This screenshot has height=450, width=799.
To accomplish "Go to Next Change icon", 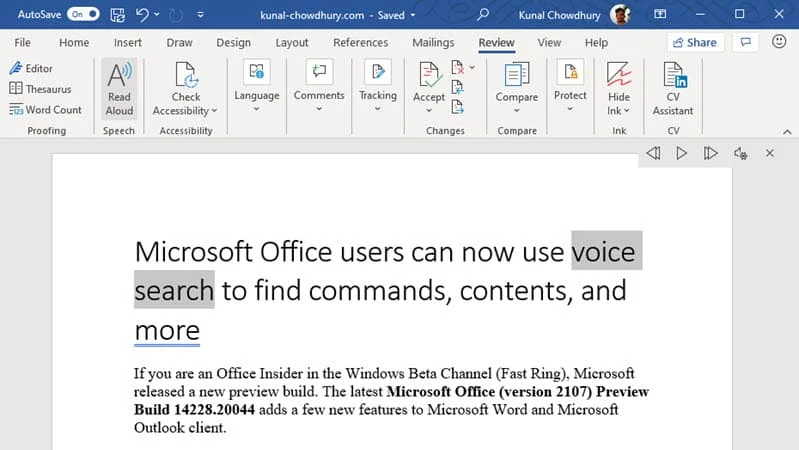I will (458, 107).
